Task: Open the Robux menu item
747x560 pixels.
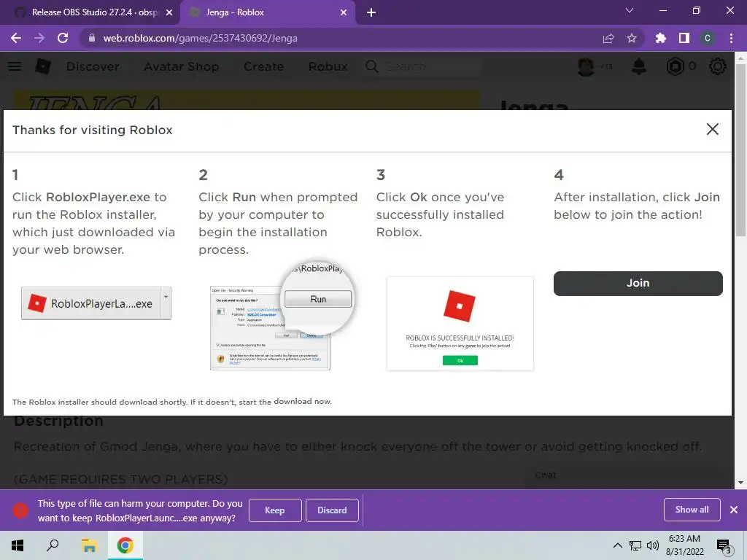Action: (x=328, y=66)
